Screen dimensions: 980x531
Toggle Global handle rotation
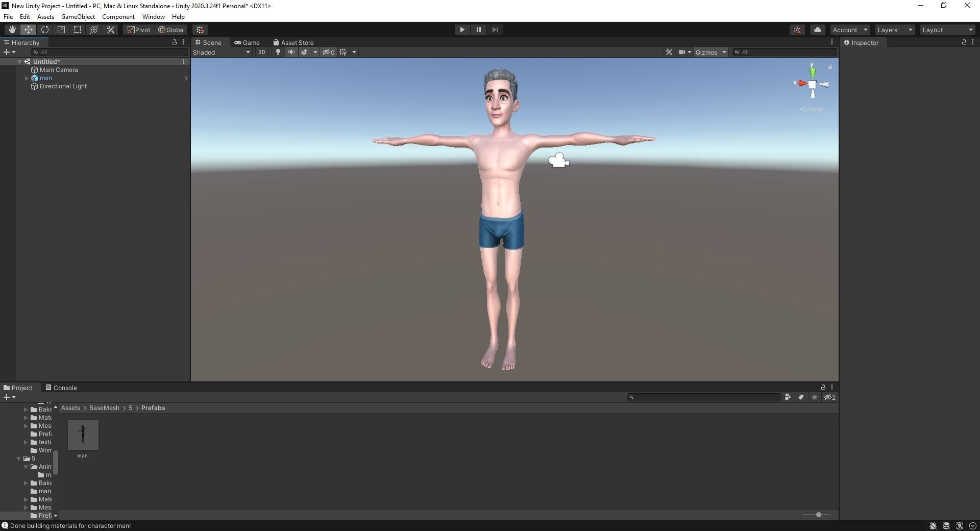click(x=171, y=30)
